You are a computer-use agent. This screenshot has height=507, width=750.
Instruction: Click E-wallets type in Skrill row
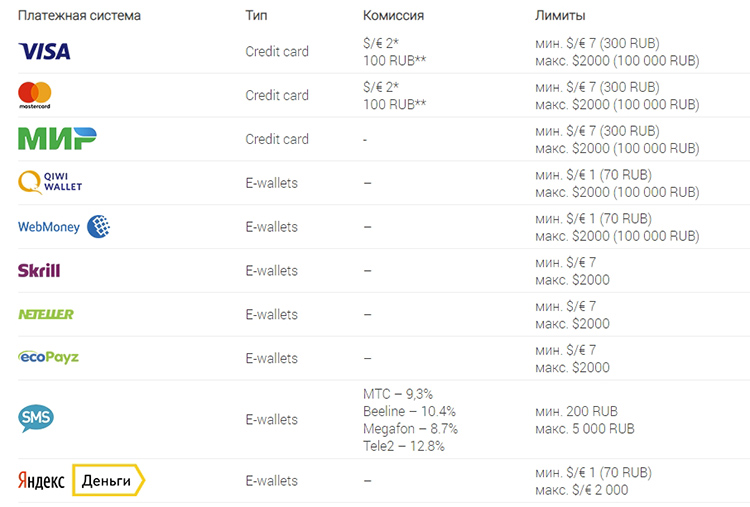click(272, 270)
